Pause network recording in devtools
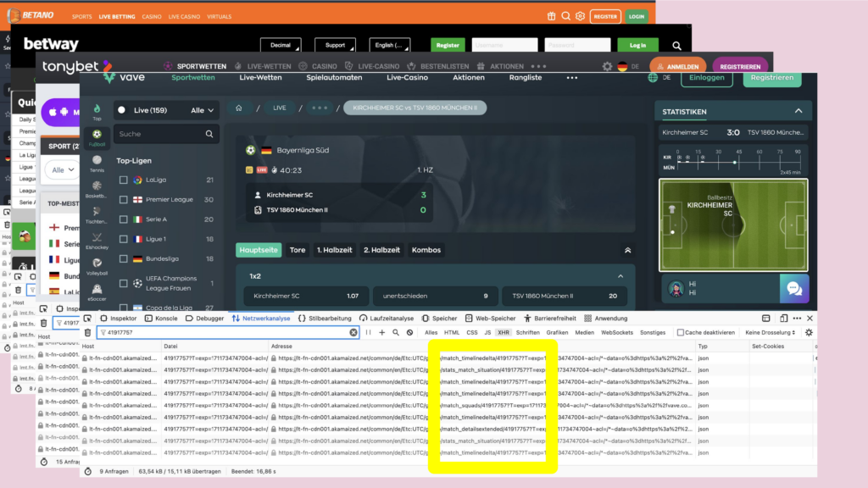Screen dimensions: 868x488 point(368,332)
